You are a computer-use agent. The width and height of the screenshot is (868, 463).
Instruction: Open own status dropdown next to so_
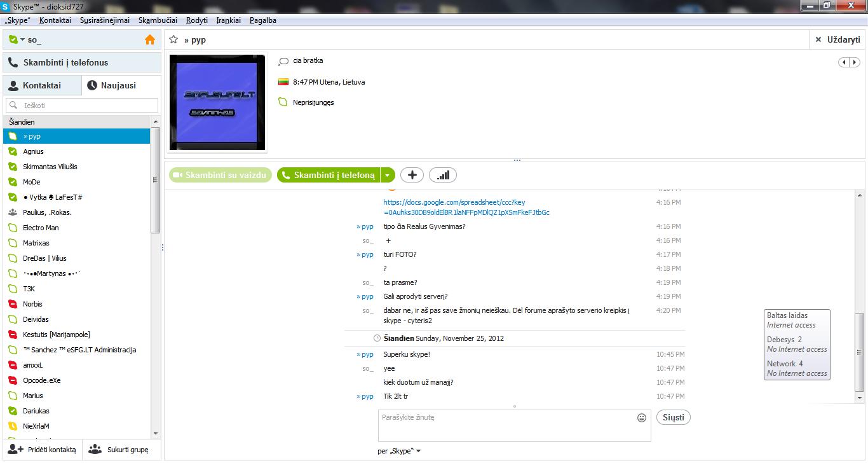[23, 39]
